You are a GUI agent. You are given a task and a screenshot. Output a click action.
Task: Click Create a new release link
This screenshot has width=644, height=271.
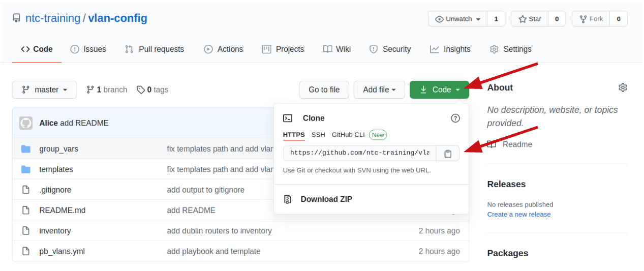518,214
